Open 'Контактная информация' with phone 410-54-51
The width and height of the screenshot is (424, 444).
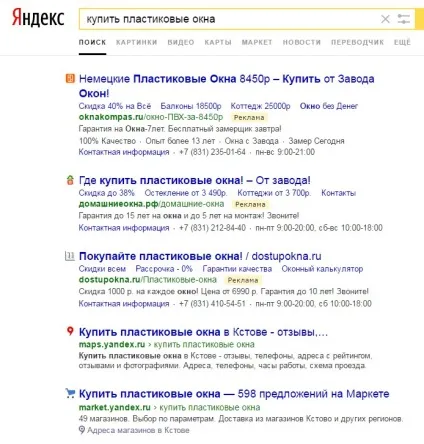[x=124, y=304]
